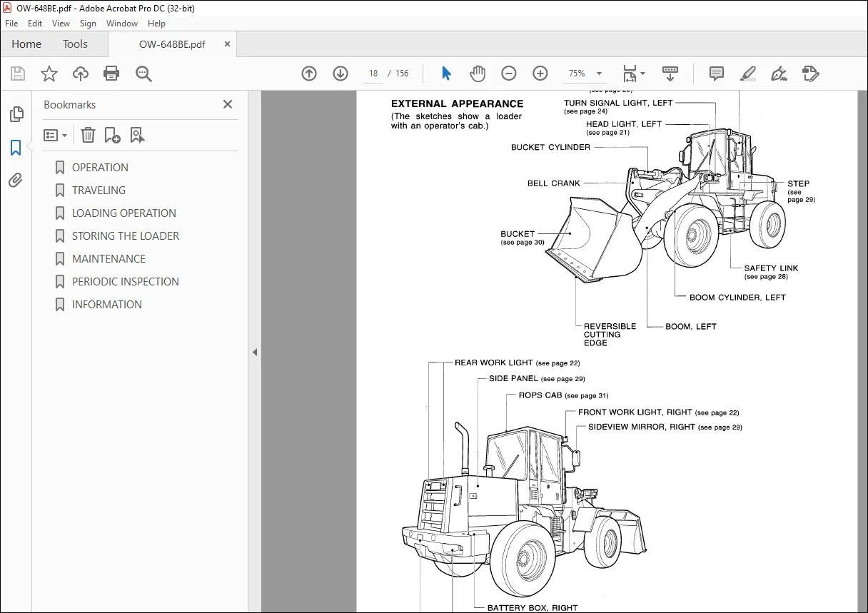
Task: Click the SIDEVIEW MIRROR, RIGHT label
Action: [x=642, y=427]
